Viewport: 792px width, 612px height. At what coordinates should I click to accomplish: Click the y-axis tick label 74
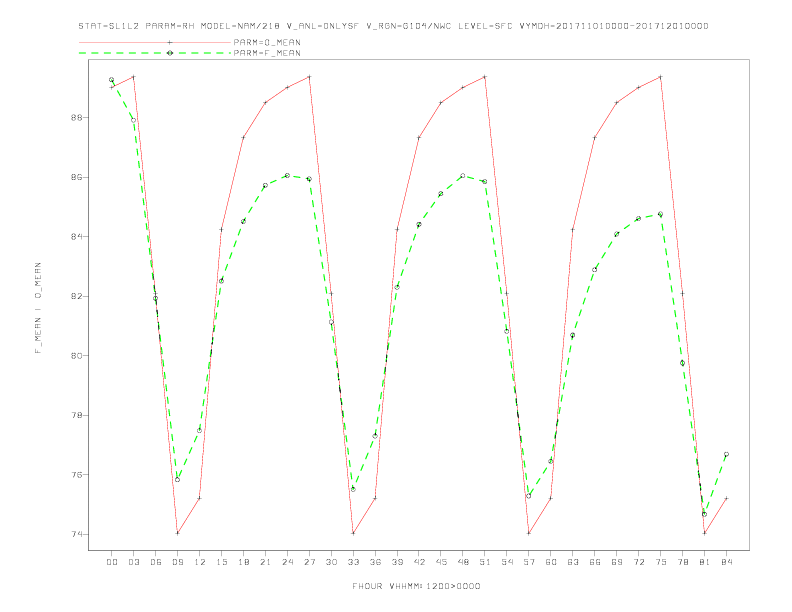[x=79, y=534]
